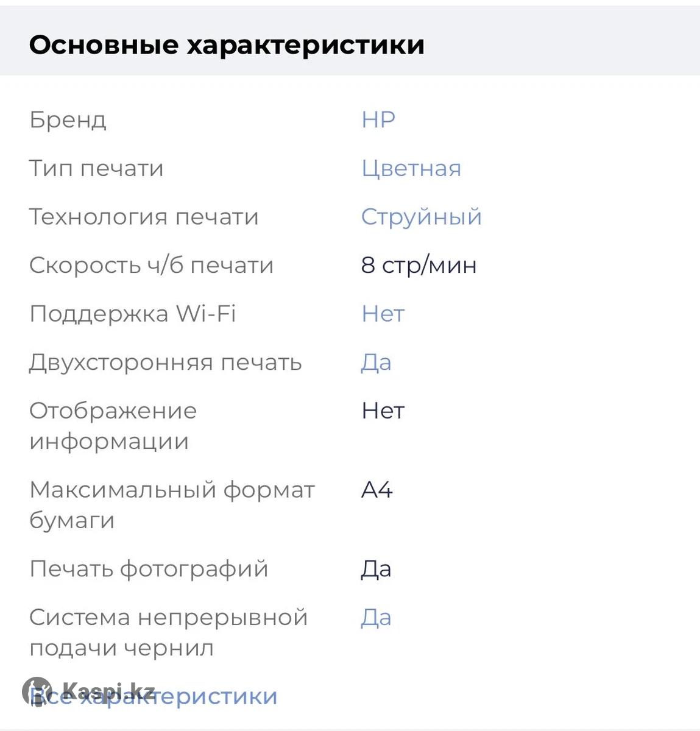Click the "Технология печати" label
700x731 pixels.
(144, 217)
